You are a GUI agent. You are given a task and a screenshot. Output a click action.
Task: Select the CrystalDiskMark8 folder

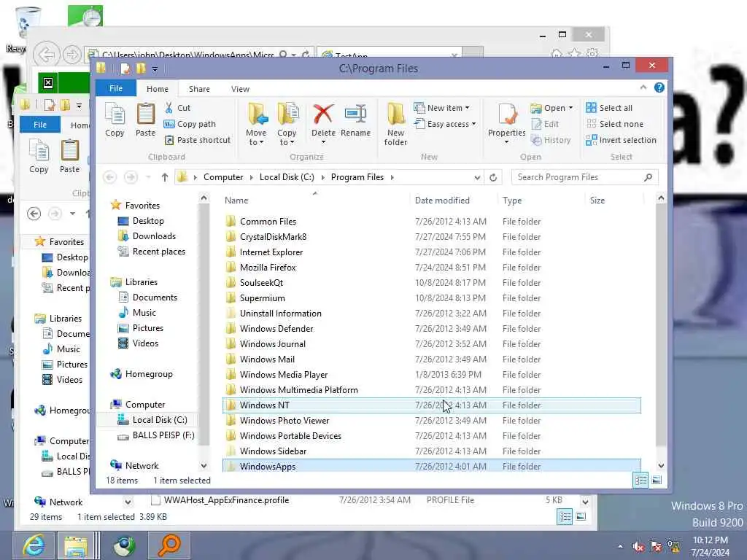coord(432,237)
